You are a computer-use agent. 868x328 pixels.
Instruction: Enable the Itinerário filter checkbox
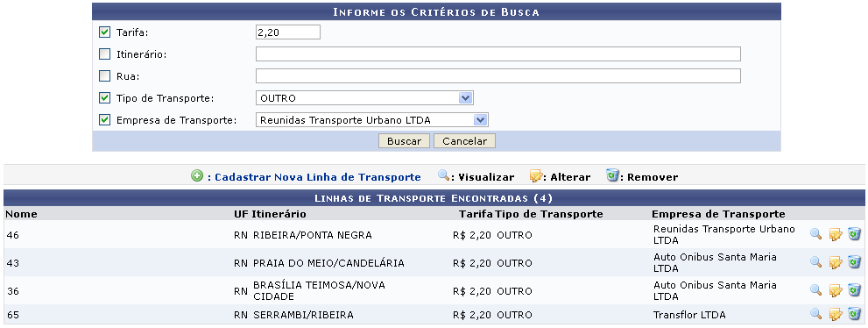point(104,53)
